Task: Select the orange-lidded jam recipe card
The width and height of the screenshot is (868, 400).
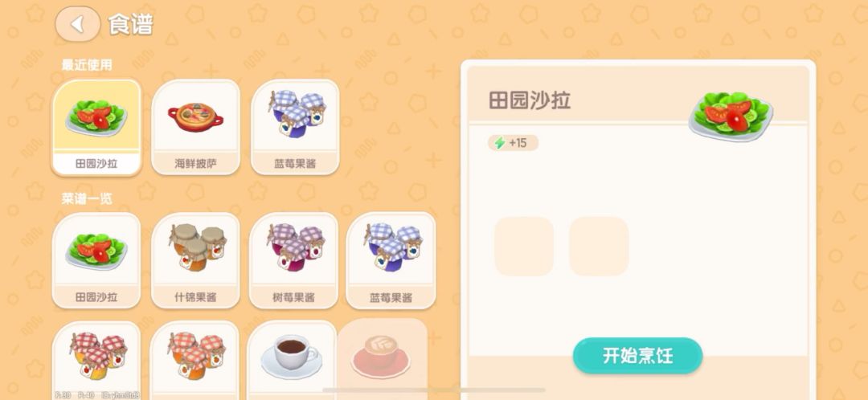Action: (x=194, y=360)
